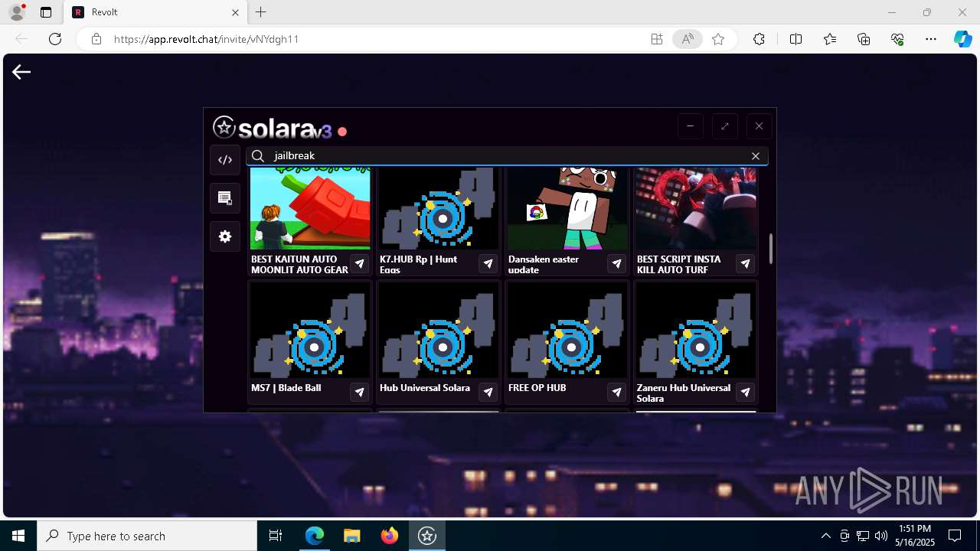The height and width of the screenshot is (551, 980).
Task: Execute BEST SCRIPT INSTA KILL script
Action: tap(746, 264)
